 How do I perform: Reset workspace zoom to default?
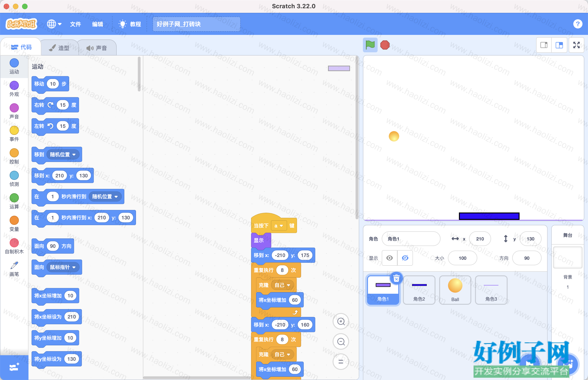click(x=341, y=362)
